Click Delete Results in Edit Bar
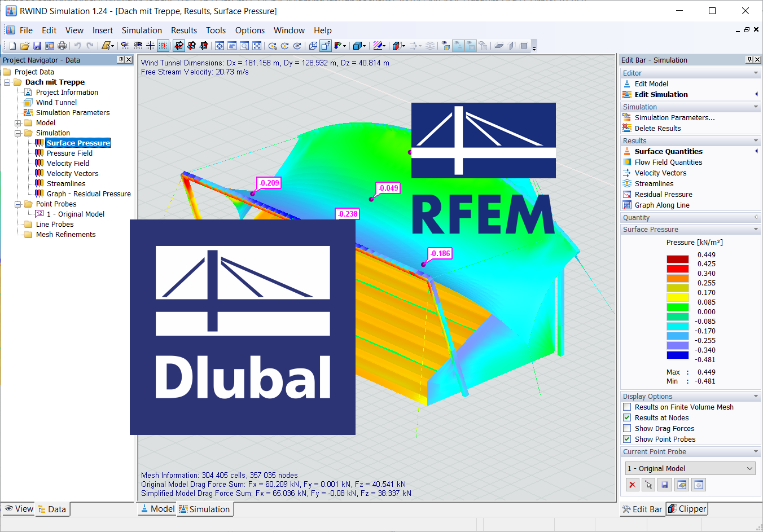 pyautogui.click(x=657, y=128)
